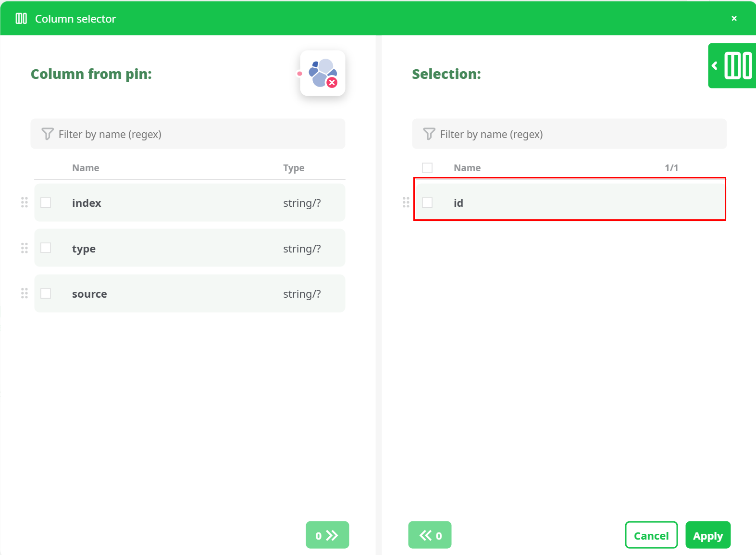This screenshot has width=756, height=555.
Task: Close the Column selector dialog
Action: [x=734, y=18]
